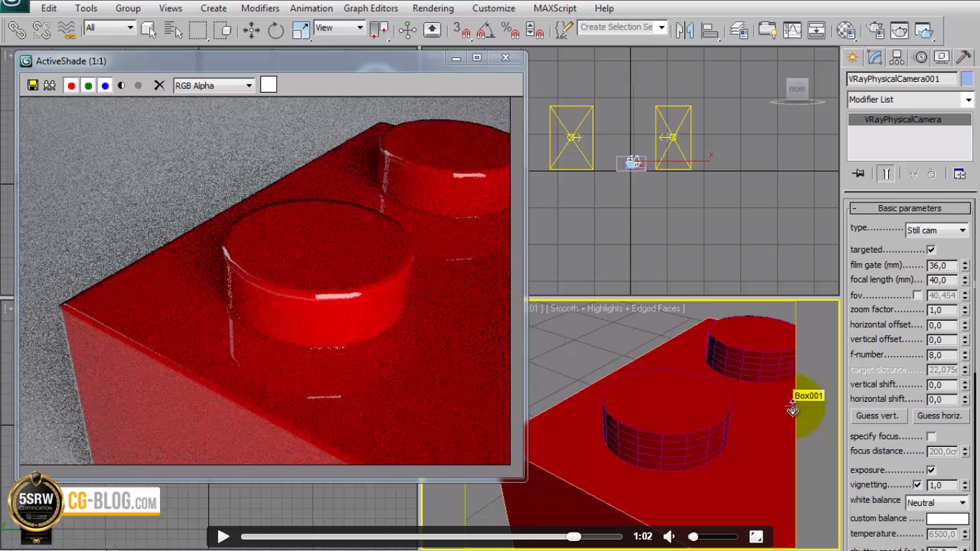This screenshot has height=551, width=980.
Task: Expand the Create Selection Set dropdown
Action: 661,27
